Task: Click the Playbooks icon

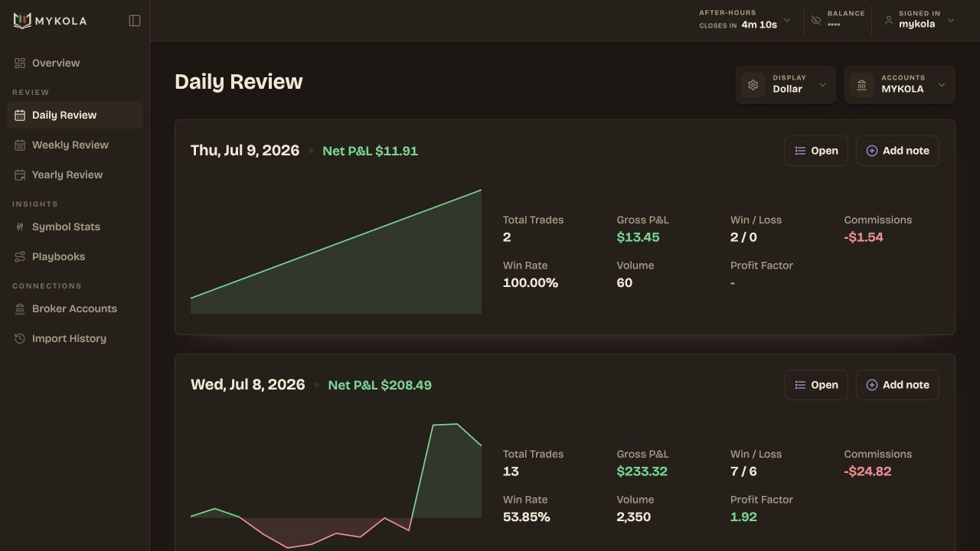Action: coord(20,256)
